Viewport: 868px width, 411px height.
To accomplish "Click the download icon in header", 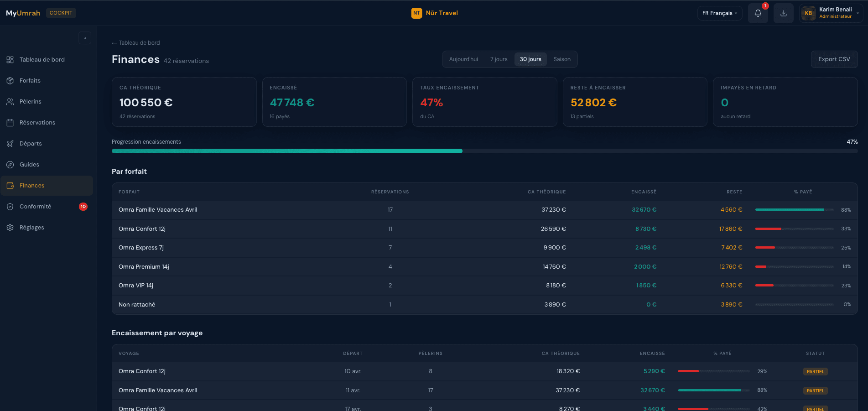I will [783, 13].
